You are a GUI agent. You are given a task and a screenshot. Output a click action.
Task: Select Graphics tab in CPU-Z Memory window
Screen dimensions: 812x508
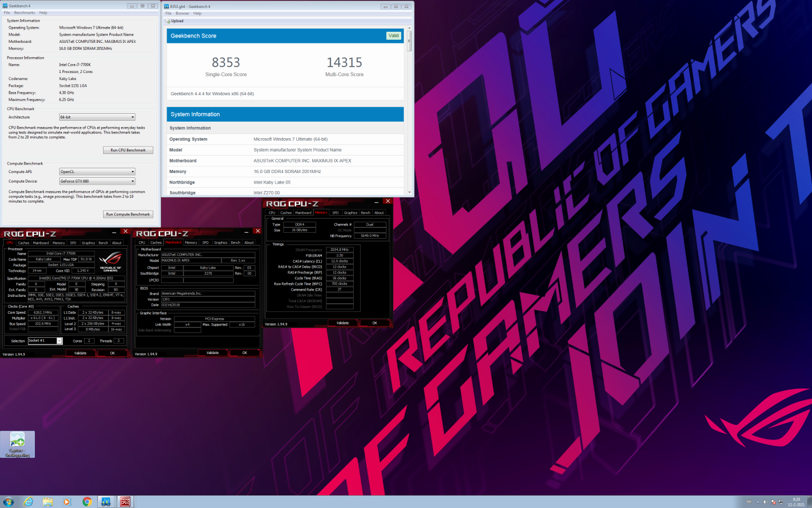(x=350, y=213)
